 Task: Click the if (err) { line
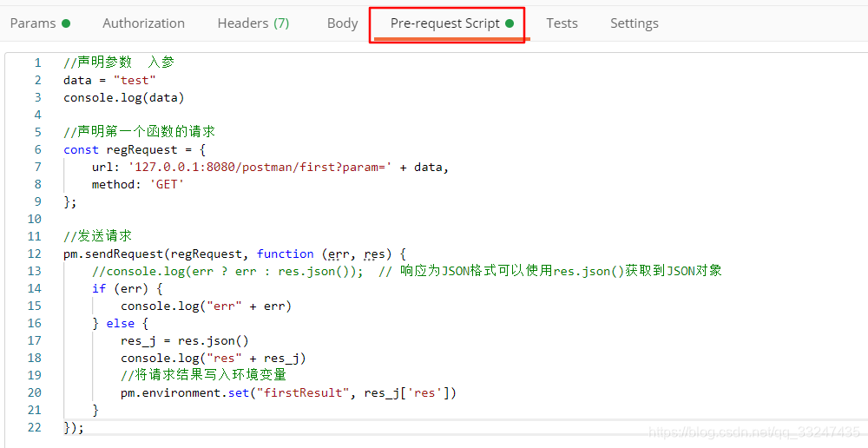pyautogui.click(x=128, y=288)
